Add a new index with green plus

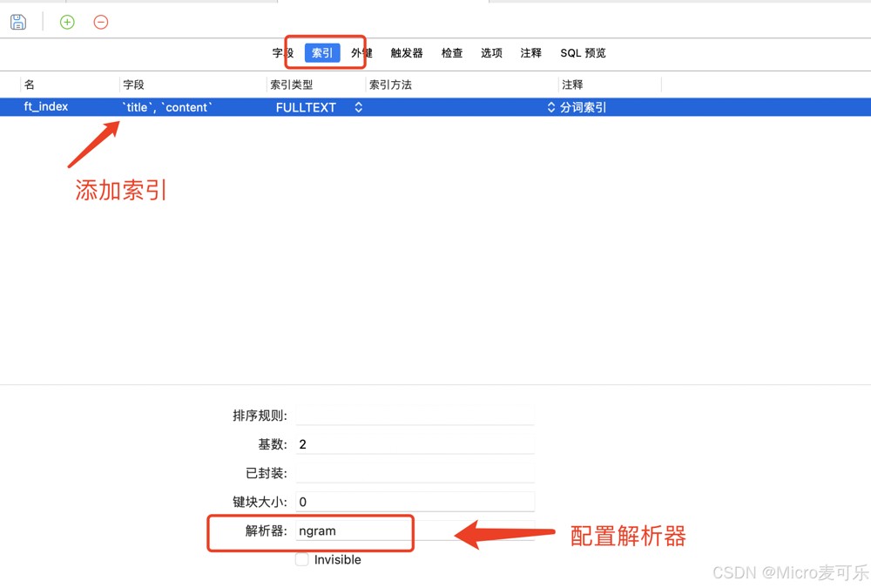67,23
